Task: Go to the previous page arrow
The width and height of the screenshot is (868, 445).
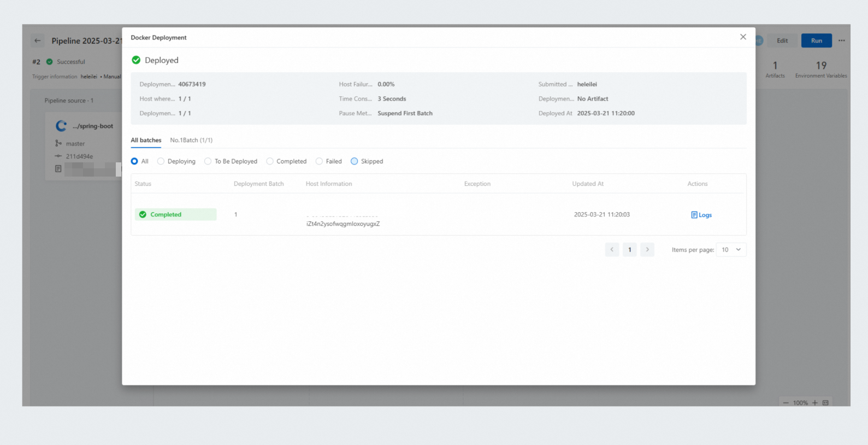Action: coord(612,250)
